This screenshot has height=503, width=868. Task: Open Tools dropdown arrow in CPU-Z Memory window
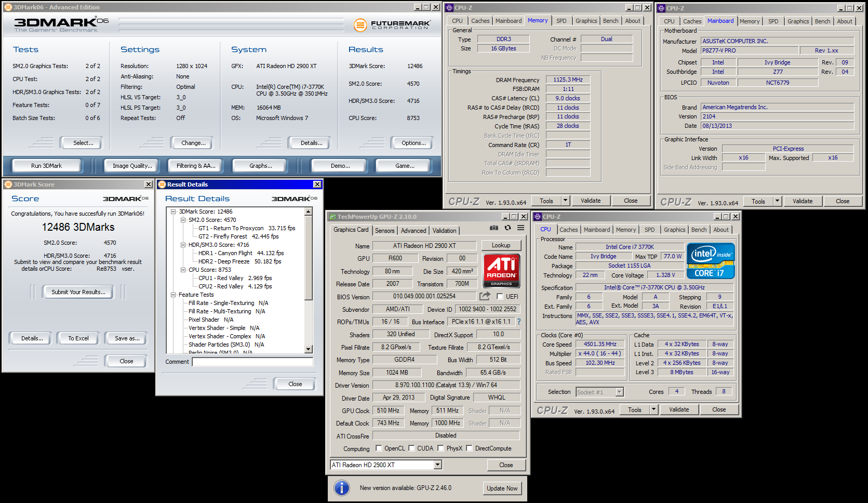pyautogui.click(x=566, y=201)
